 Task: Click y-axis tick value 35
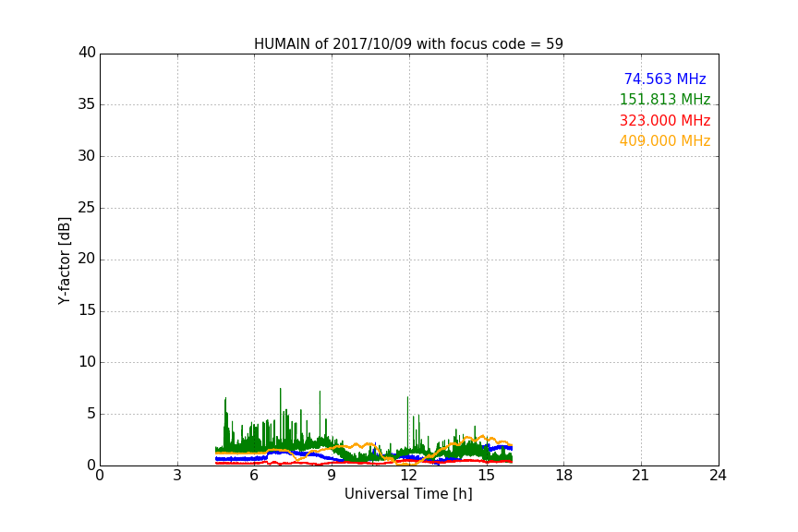87,104
